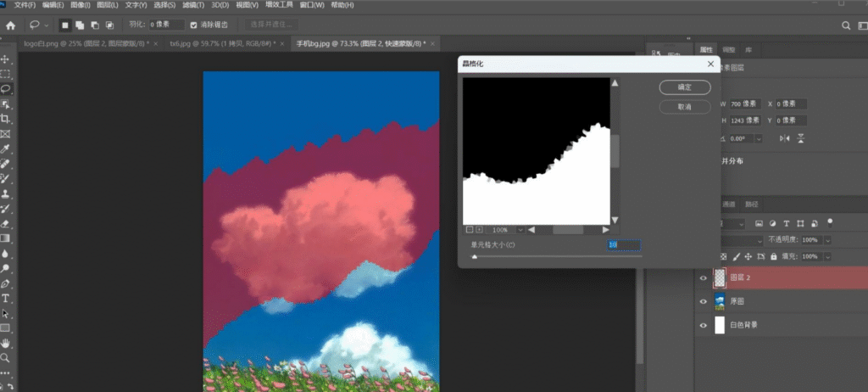The height and width of the screenshot is (392, 868).
Task: Filter layers by smart object icon
Action: tap(815, 224)
